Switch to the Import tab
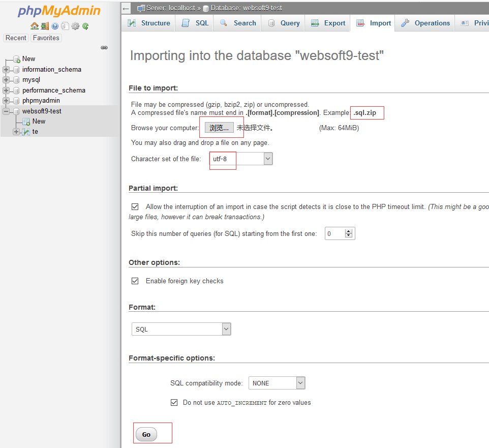489x448 pixels. [x=373, y=23]
